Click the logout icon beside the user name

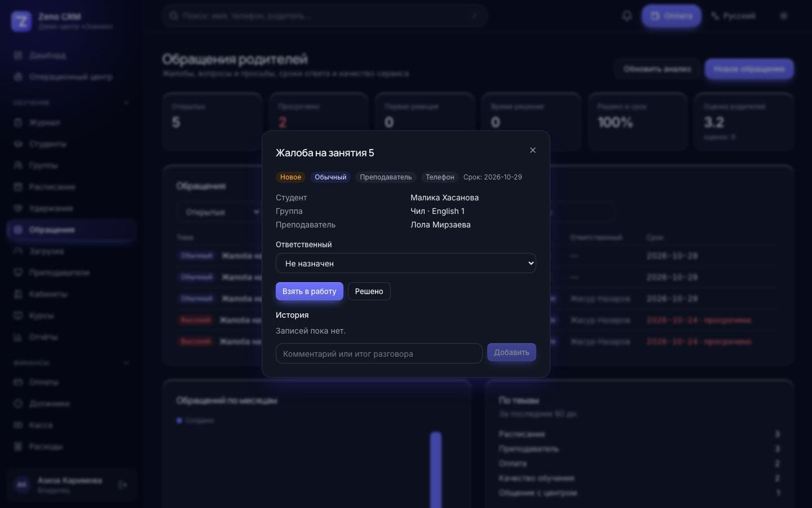(x=123, y=485)
